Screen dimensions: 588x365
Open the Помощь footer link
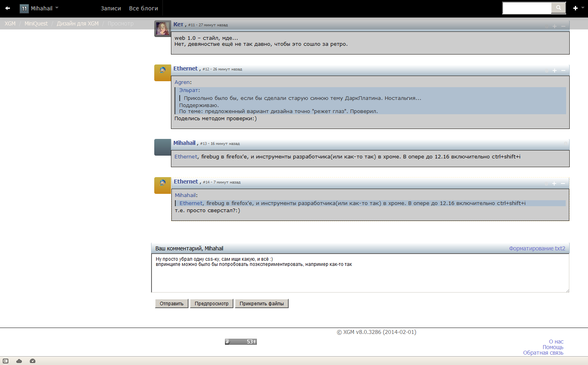pos(553,347)
